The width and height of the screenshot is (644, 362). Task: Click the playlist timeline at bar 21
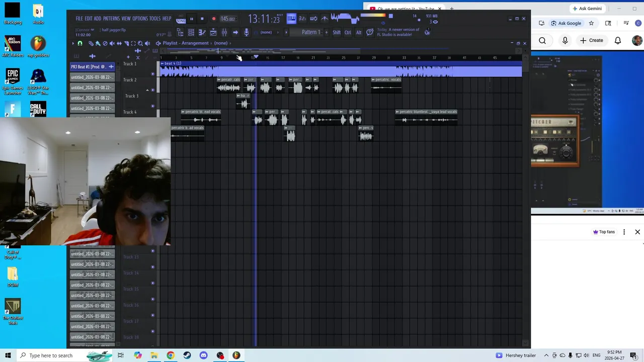pyautogui.click(x=313, y=57)
